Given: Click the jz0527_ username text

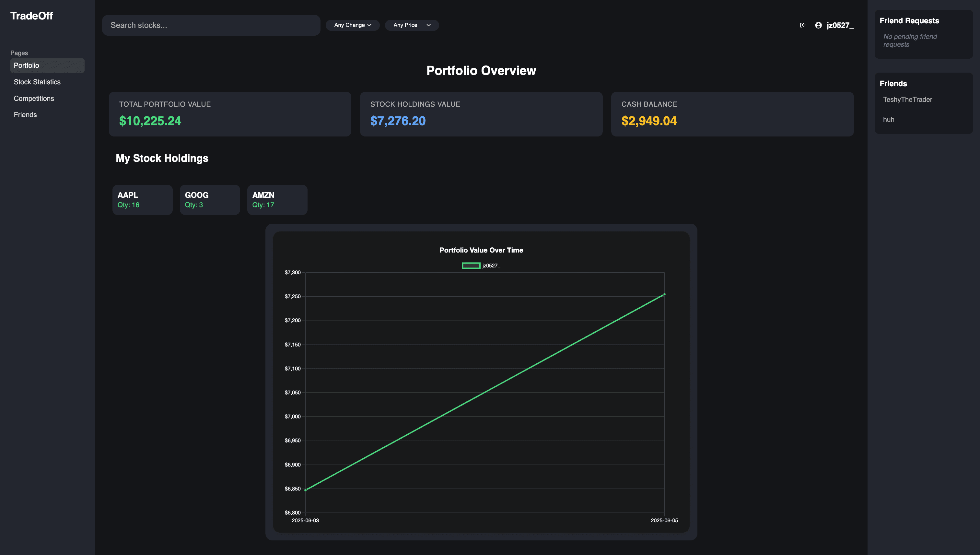Looking at the screenshot, I should tap(840, 25).
